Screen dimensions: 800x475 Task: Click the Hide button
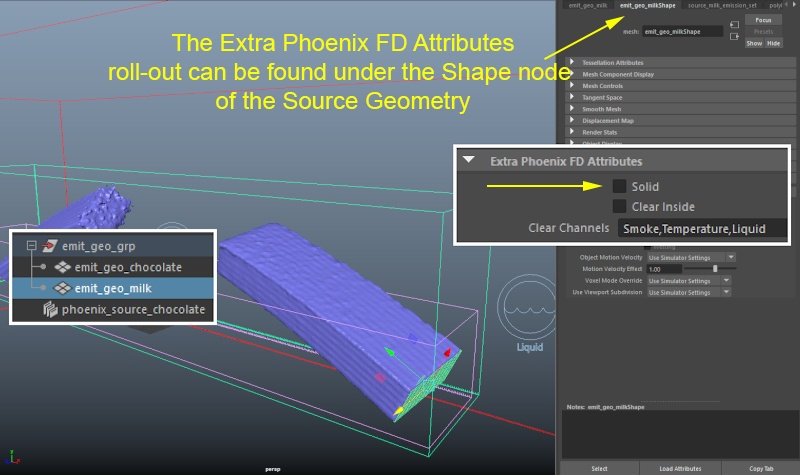pyautogui.click(x=773, y=43)
